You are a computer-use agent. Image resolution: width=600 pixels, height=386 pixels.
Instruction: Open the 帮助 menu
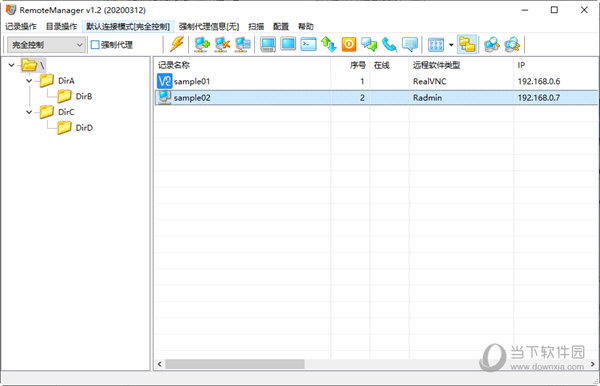306,26
